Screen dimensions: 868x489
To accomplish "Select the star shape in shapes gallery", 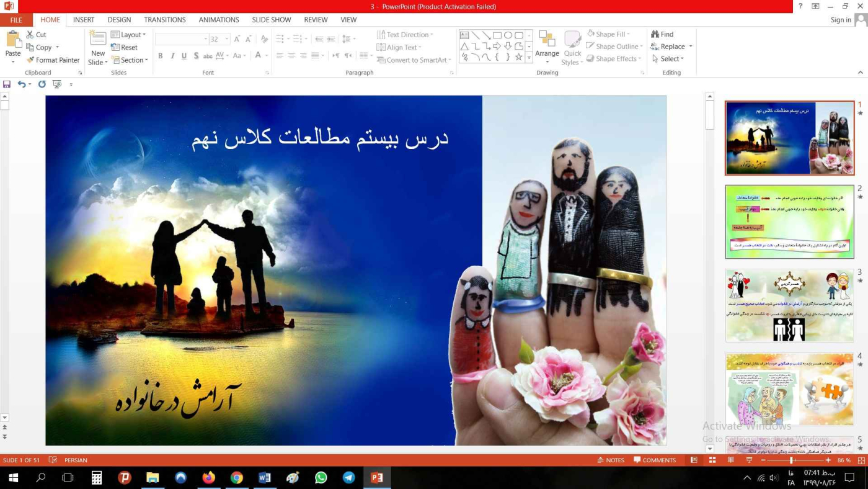I will [x=519, y=57].
